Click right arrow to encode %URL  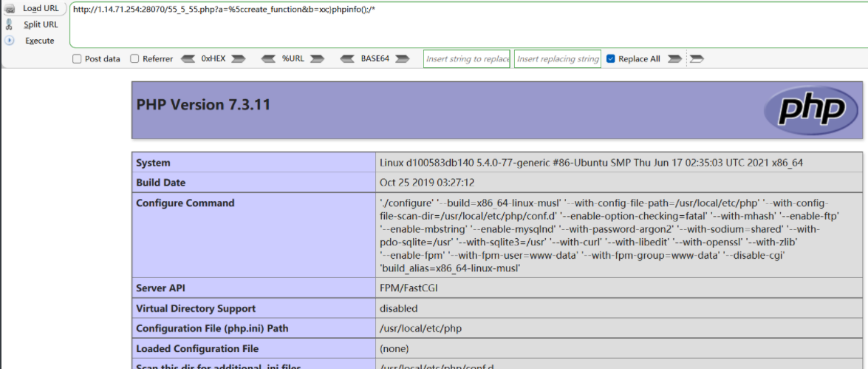(x=317, y=58)
